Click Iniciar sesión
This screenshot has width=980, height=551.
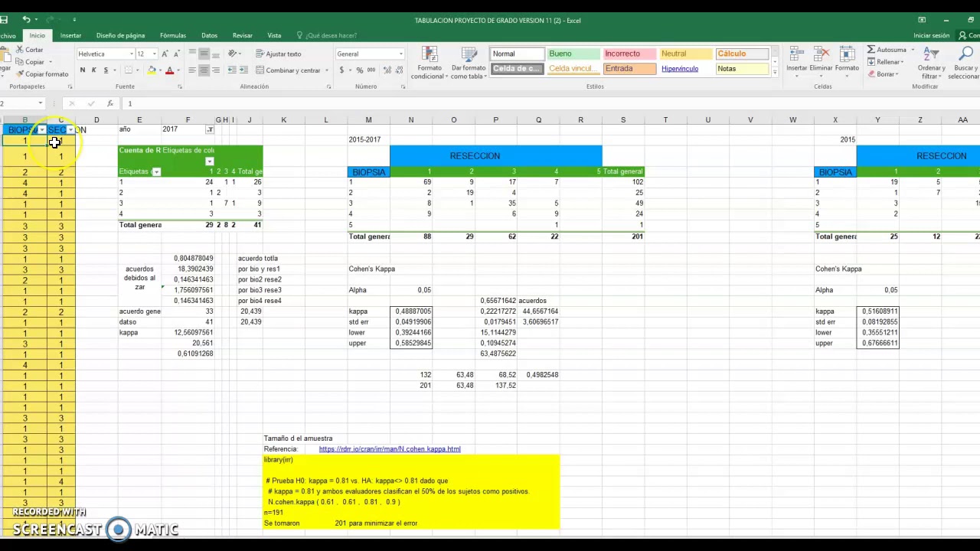[x=931, y=35]
